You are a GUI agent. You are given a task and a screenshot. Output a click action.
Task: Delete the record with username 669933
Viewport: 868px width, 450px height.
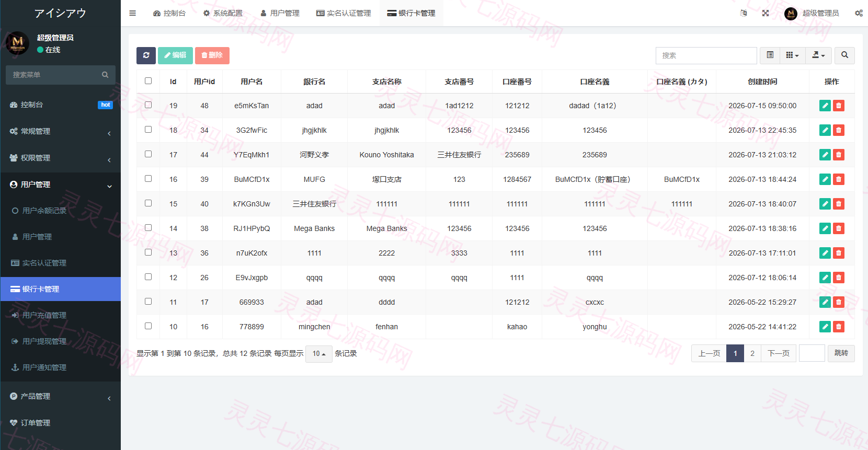[x=839, y=302]
